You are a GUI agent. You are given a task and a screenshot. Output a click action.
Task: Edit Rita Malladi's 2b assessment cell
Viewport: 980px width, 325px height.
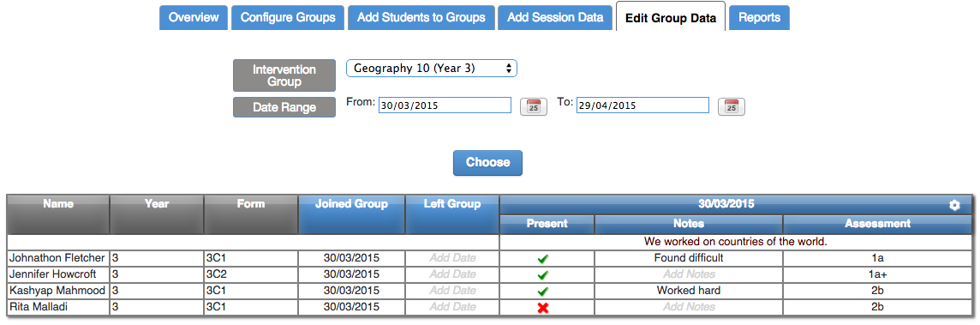coord(877,307)
